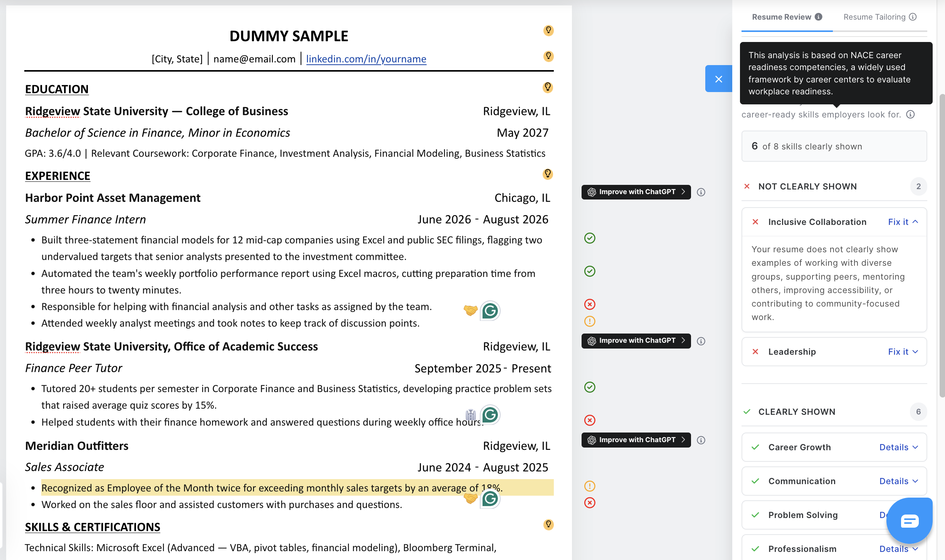Expand Professionalism Details
Viewport: 945px width, 560px height.
click(899, 549)
